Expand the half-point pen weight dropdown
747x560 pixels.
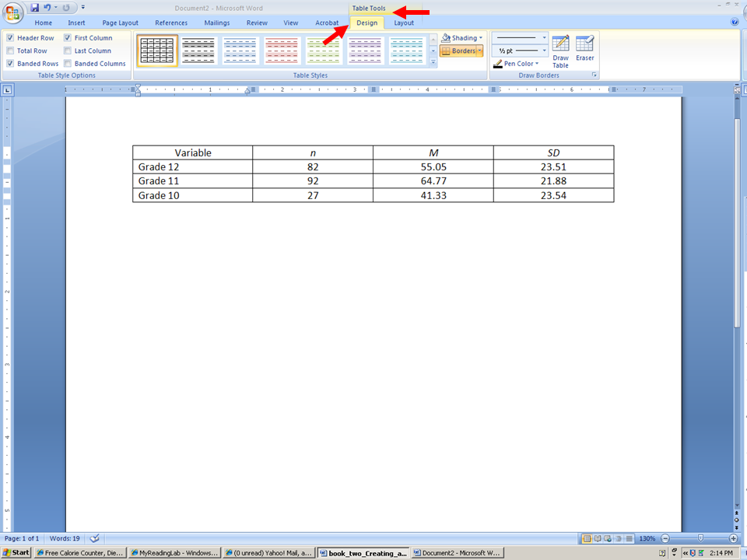click(x=521, y=51)
